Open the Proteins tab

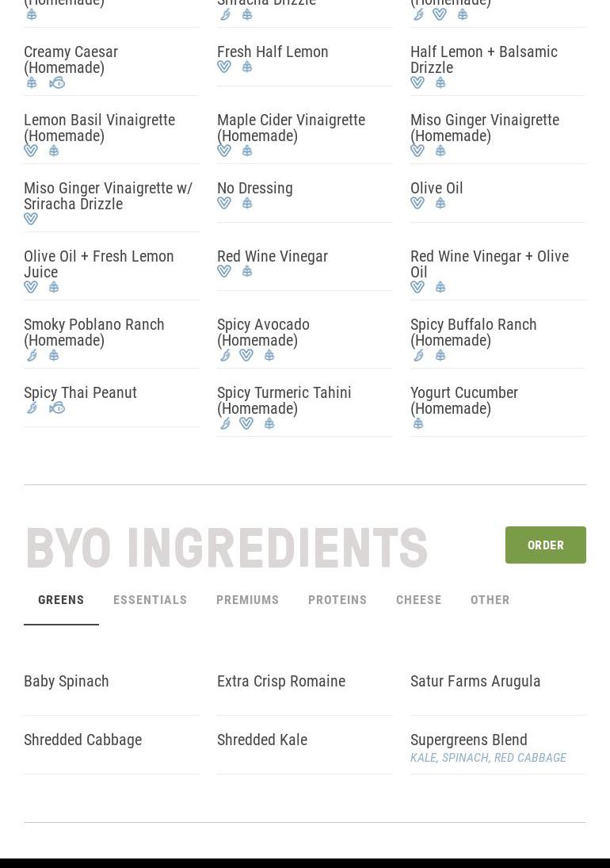[x=337, y=600]
